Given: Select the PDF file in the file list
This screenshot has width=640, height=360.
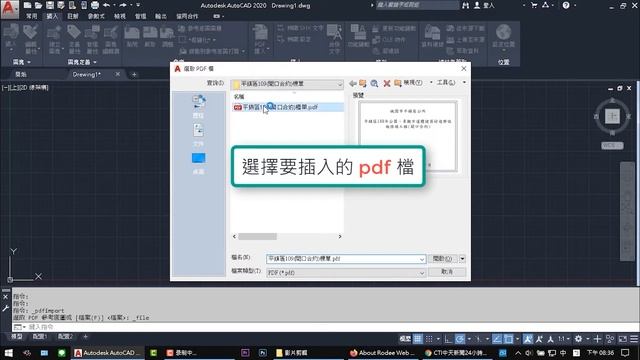Looking at the screenshot, I should point(287,107).
